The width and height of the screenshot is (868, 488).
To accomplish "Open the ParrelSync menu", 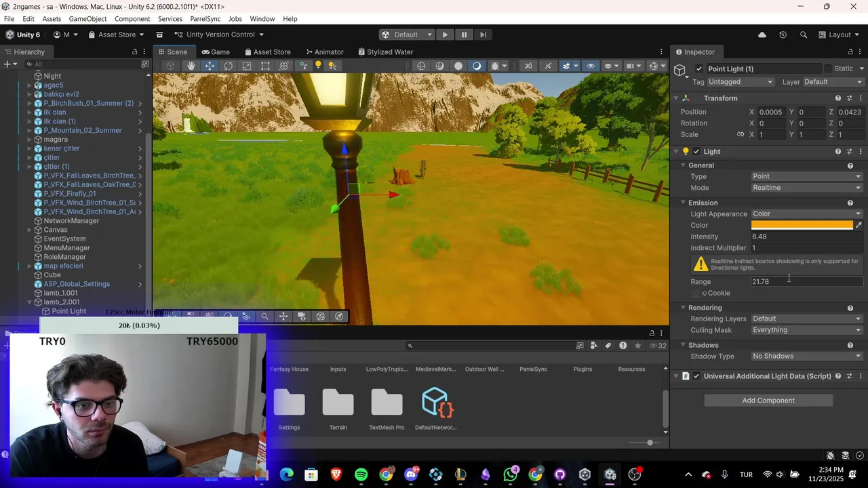I will point(207,19).
